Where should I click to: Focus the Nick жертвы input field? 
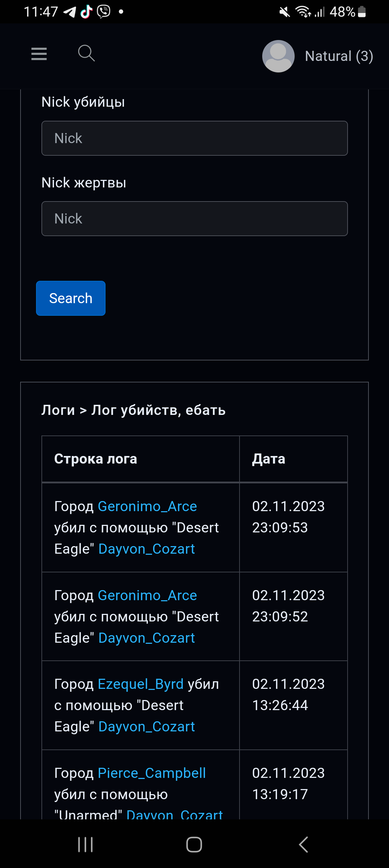point(194,219)
